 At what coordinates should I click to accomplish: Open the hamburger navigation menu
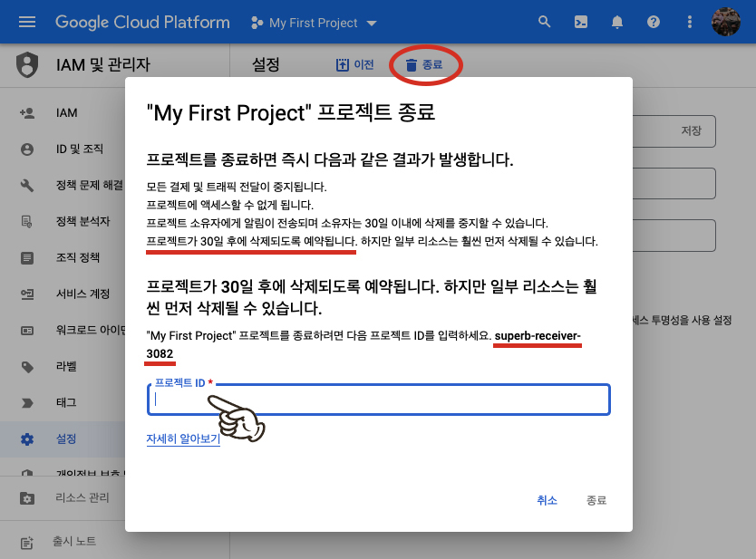tap(27, 22)
